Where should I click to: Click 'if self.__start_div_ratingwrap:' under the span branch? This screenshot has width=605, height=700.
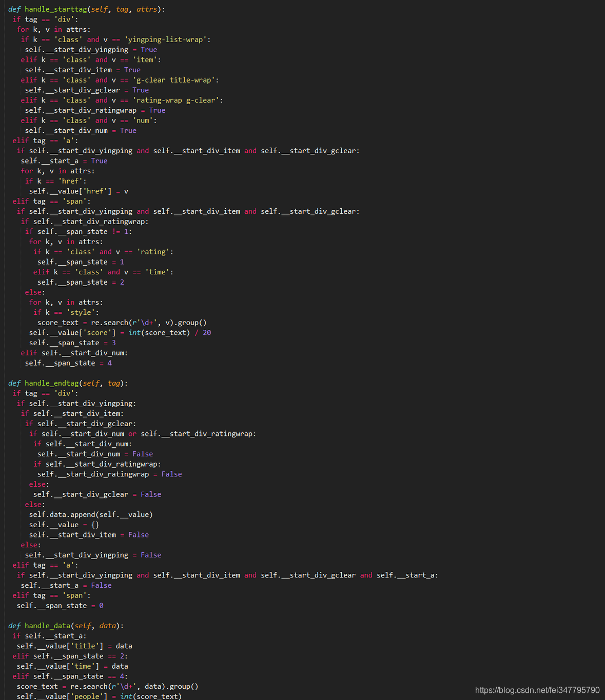tap(85, 222)
